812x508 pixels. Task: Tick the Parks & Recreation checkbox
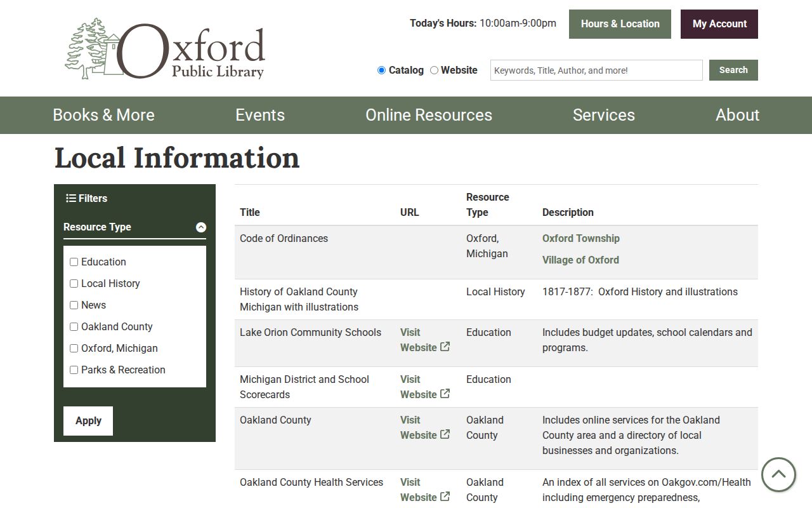74,370
